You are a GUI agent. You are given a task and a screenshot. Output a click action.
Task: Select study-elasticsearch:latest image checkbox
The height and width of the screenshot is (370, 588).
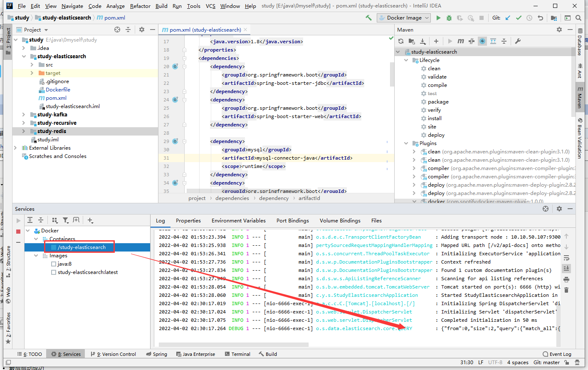(54, 272)
